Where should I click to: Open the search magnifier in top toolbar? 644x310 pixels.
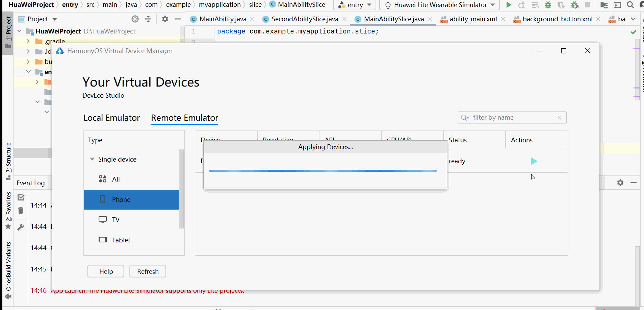pyautogui.click(x=630, y=5)
